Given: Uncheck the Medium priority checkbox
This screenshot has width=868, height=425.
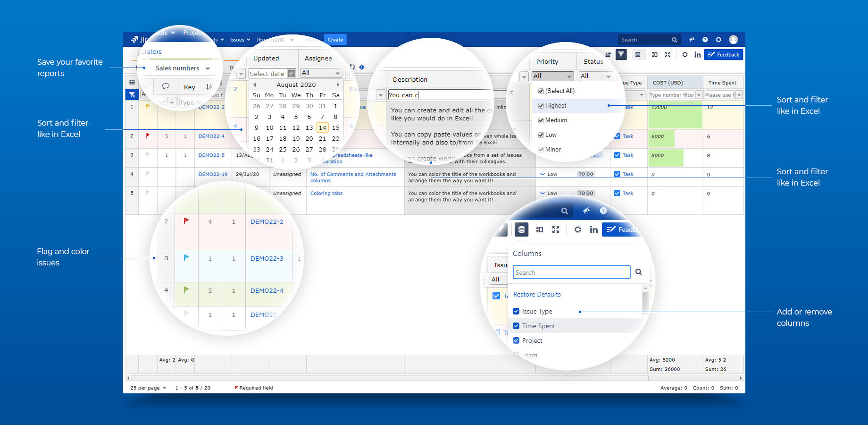Looking at the screenshot, I should (x=541, y=120).
